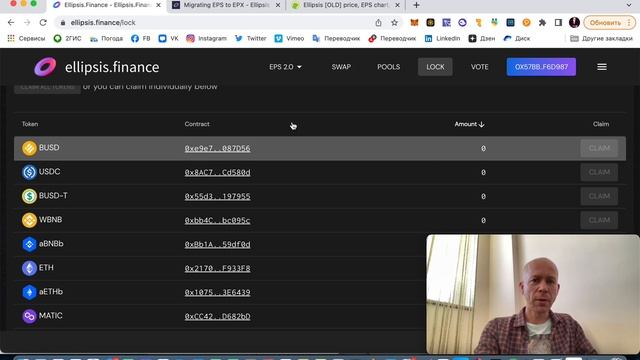The width and height of the screenshot is (640, 360).
Task: Open the Другие закладки folder
Action: point(601,38)
